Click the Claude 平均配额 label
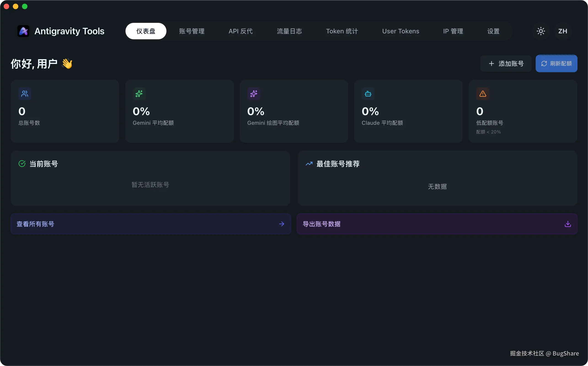The width and height of the screenshot is (588, 366). (x=382, y=123)
